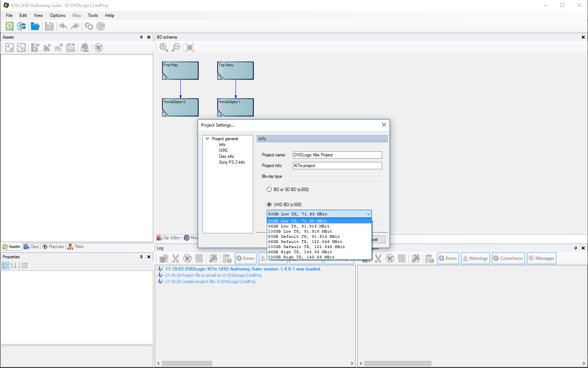Select the BD or 3D BD (v200) radio button
588x368 pixels.
click(269, 190)
